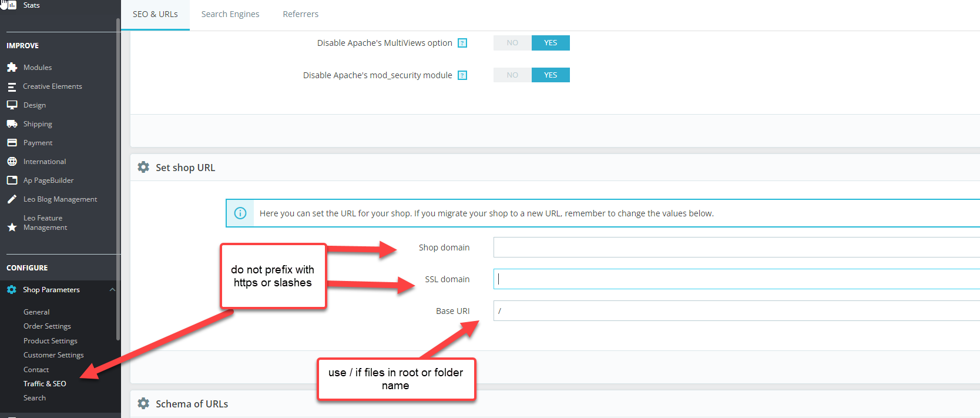Go to Search submenu
The width and height of the screenshot is (980, 418).
coord(35,398)
